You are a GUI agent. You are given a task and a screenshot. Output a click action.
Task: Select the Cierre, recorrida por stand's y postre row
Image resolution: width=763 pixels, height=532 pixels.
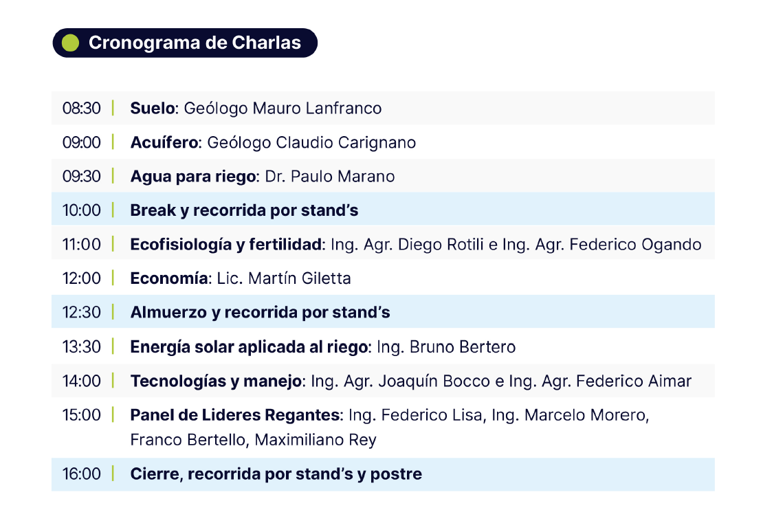382,474
